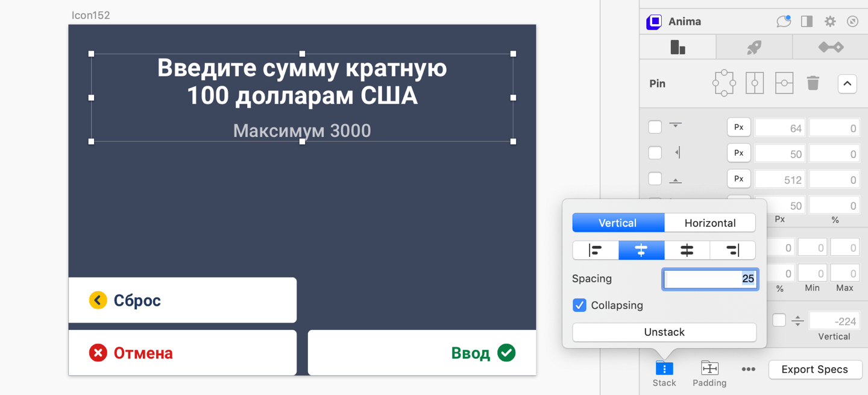Open the rocket prototype tab
The height and width of the screenshot is (395, 868).
[754, 47]
